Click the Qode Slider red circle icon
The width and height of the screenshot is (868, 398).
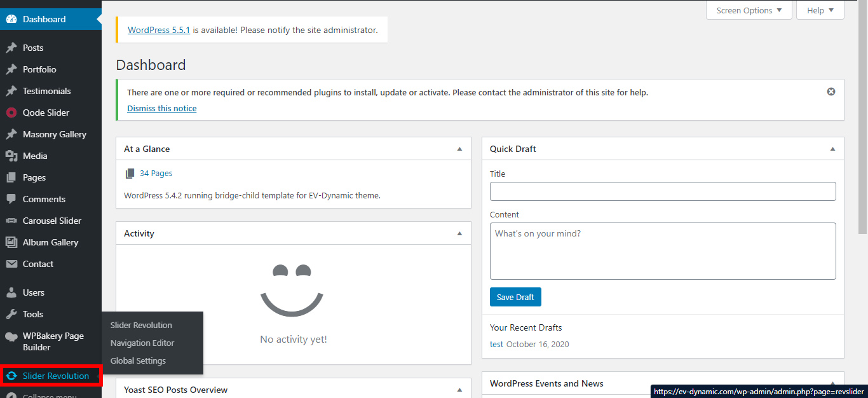coord(11,113)
